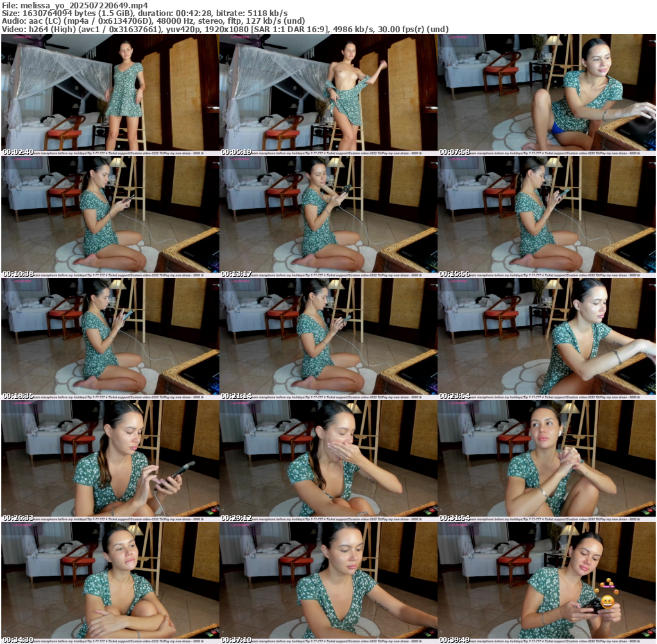Click the 'Size: 1630764094 bytes' header line
This screenshot has width=657, height=644.
pyautogui.click(x=144, y=13)
